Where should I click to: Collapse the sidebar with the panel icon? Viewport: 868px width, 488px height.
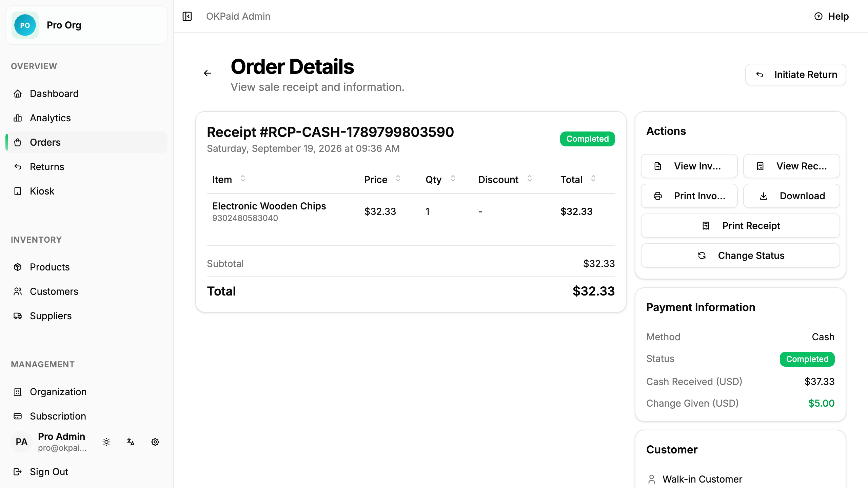coord(187,16)
